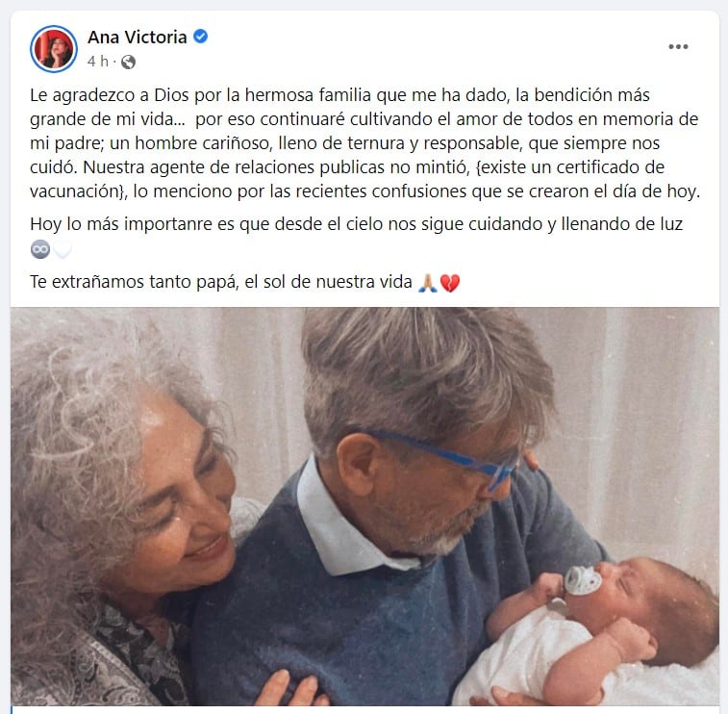The height and width of the screenshot is (714, 728).
Task: Open Ana Victoria's profile picture
Action: pos(54,49)
